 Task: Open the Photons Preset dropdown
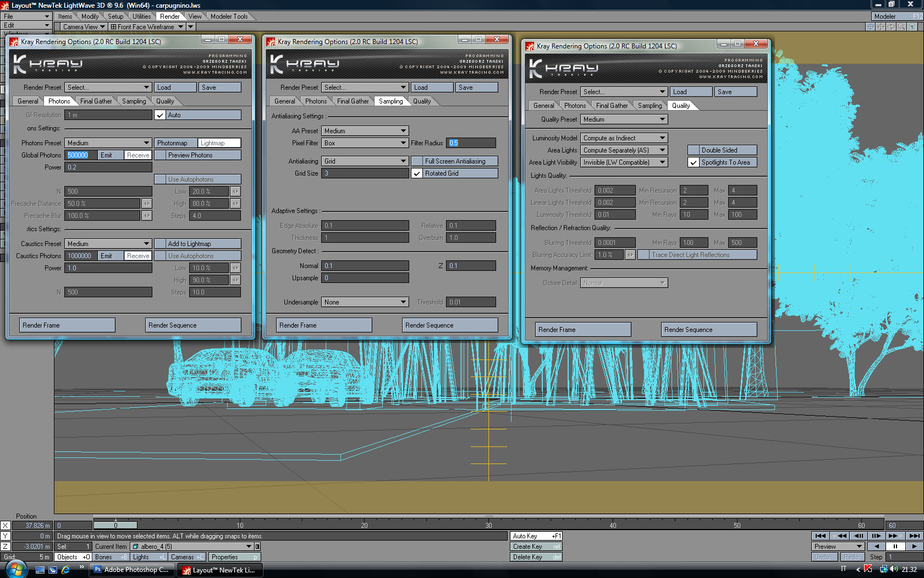(x=108, y=143)
